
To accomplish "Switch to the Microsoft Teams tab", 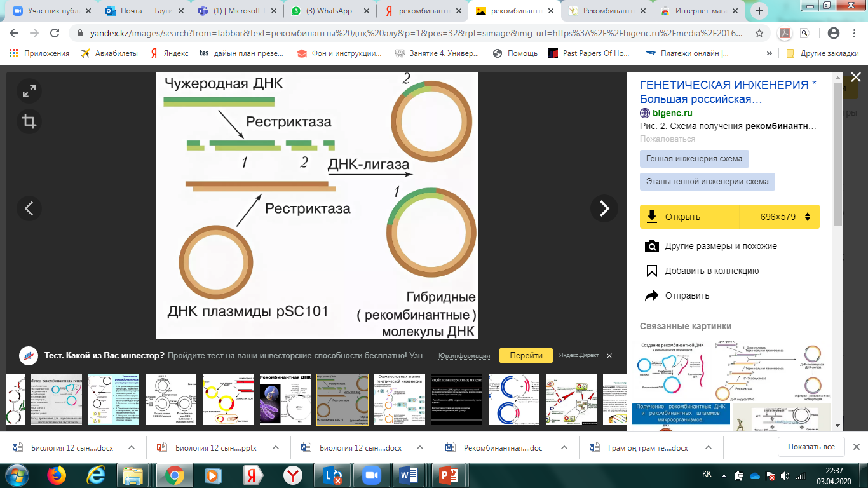I will (x=236, y=11).
